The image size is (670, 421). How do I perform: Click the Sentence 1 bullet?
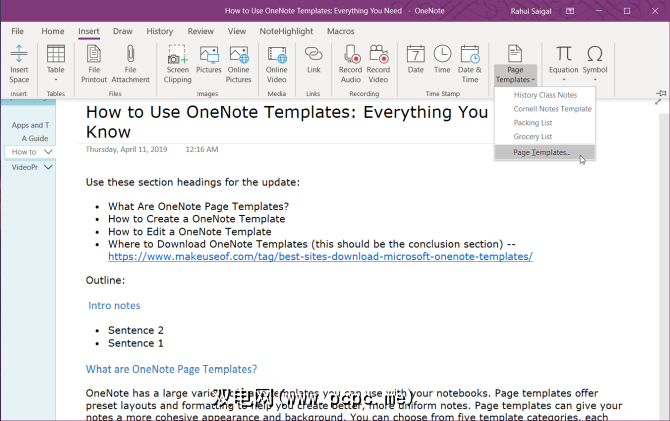pyautogui.click(x=135, y=343)
